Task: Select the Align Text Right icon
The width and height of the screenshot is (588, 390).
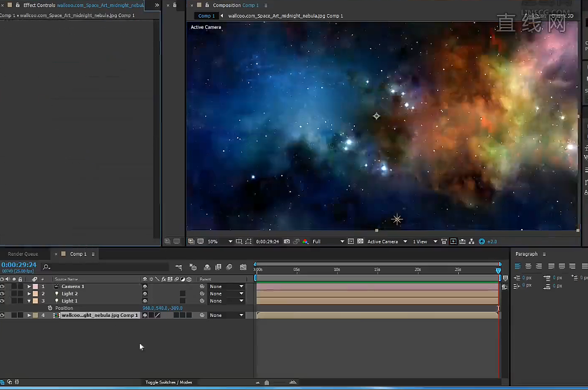Action: pyautogui.click(x=539, y=266)
